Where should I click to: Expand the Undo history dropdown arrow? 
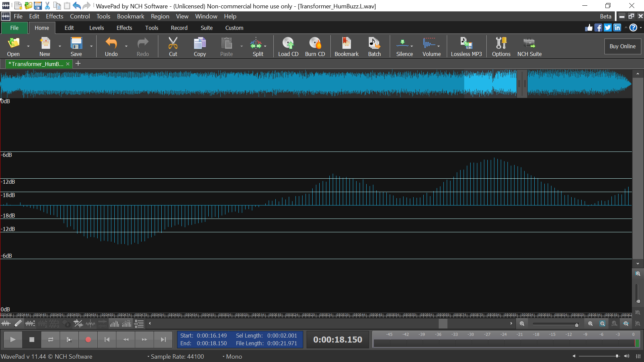[126, 46]
